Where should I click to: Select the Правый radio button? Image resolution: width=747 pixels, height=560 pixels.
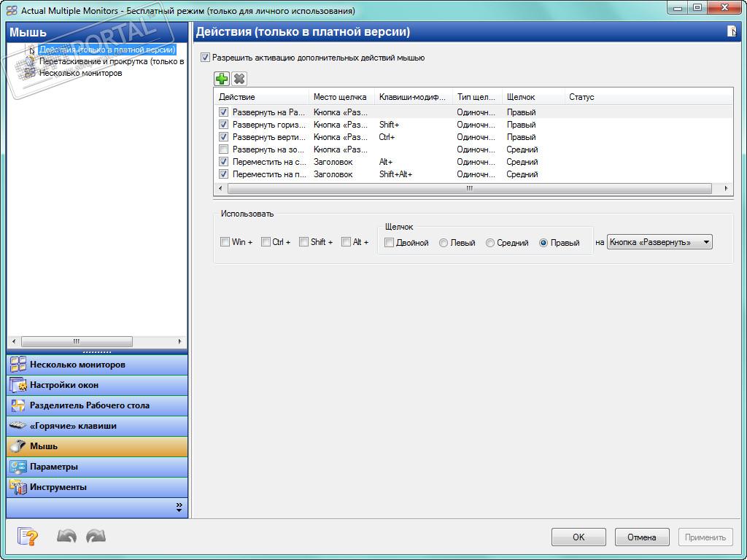[x=543, y=243]
